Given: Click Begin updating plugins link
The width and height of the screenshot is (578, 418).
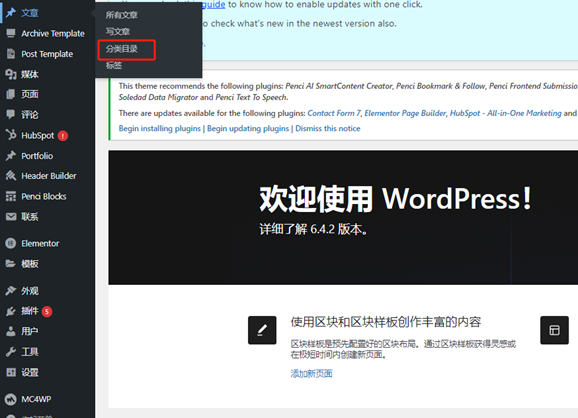Looking at the screenshot, I should point(248,128).
